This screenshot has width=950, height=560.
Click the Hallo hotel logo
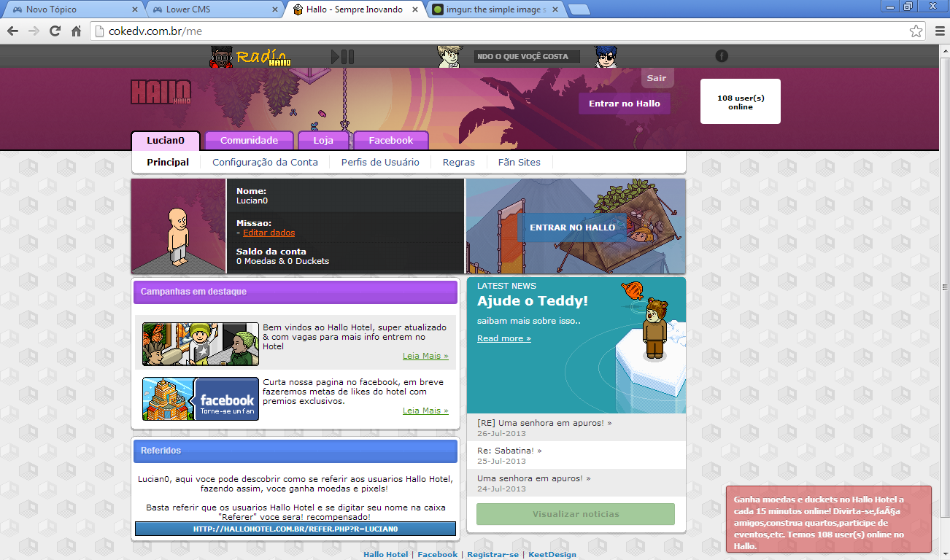161,92
